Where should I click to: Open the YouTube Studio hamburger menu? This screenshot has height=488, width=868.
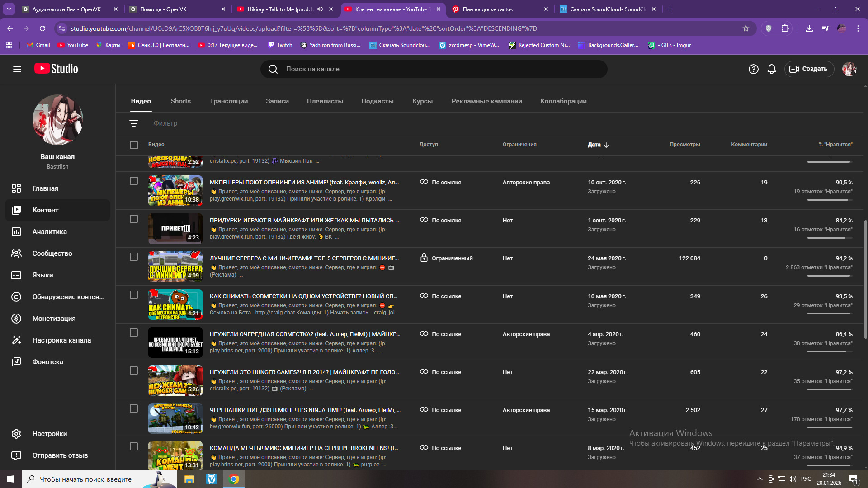17,69
